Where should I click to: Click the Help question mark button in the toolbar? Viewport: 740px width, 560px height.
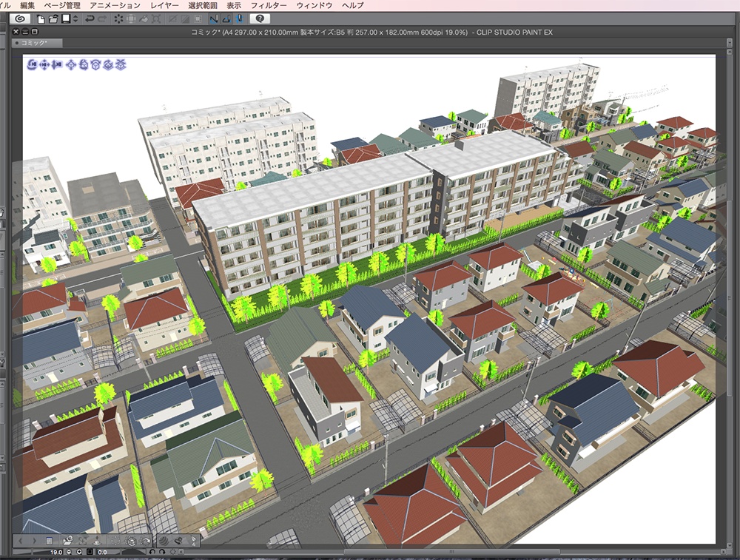point(260,20)
